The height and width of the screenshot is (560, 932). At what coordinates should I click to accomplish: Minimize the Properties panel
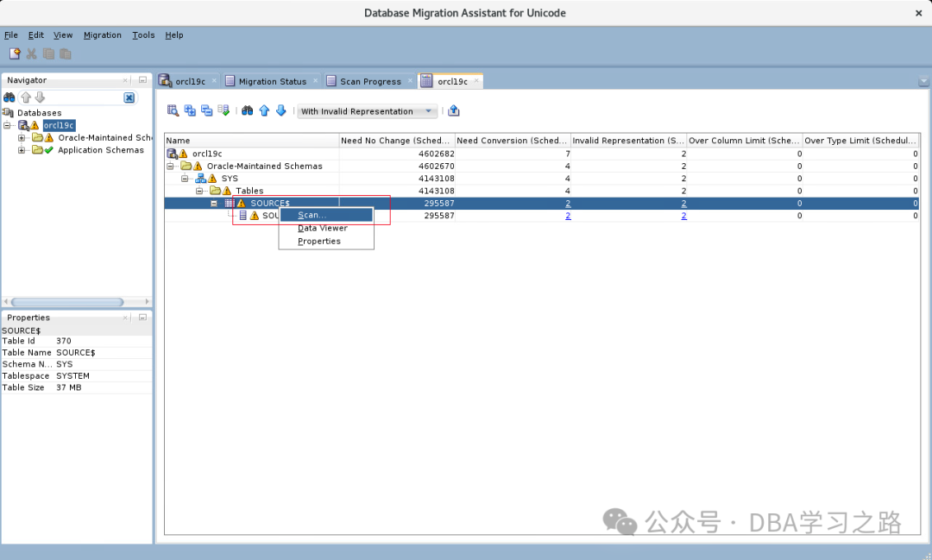click(x=142, y=318)
